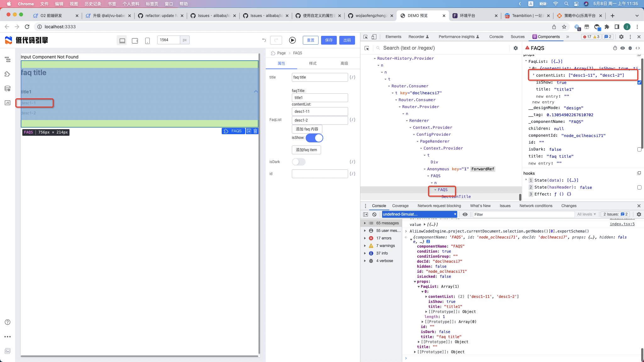Delete the selected FAQS component
The height and width of the screenshot is (362, 644).
[255, 131]
